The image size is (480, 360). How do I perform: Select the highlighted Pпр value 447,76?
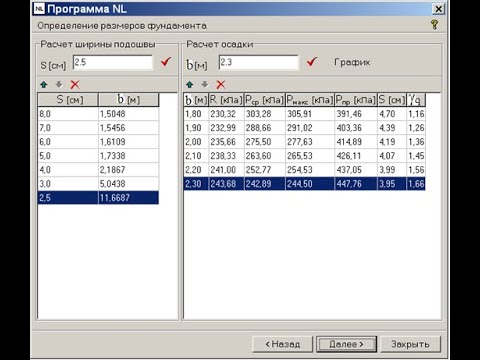[356, 184]
